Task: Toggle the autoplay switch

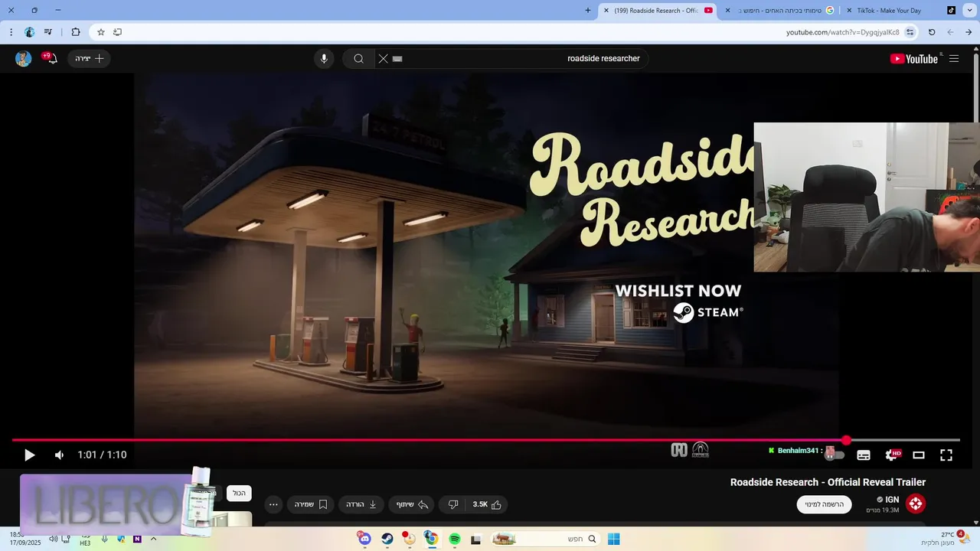Action: (x=835, y=455)
